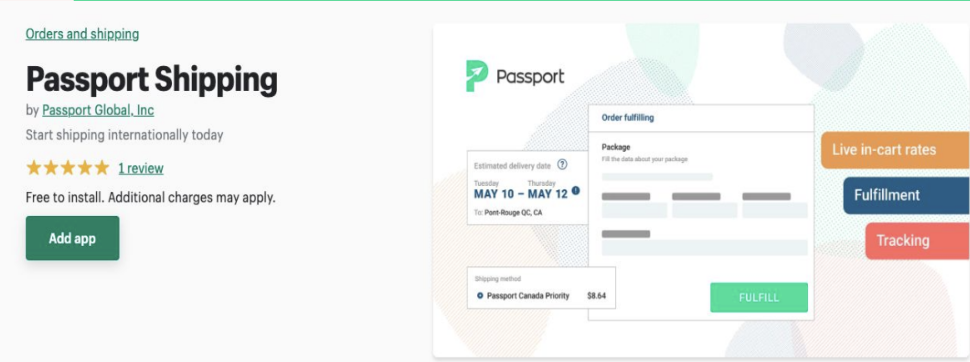Click the Add app button

click(x=72, y=238)
